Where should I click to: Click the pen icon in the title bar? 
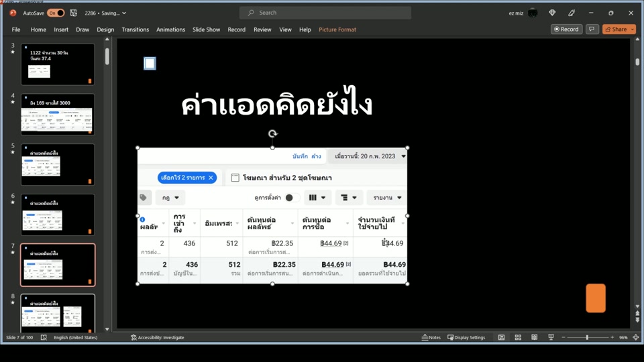coord(572,13)
